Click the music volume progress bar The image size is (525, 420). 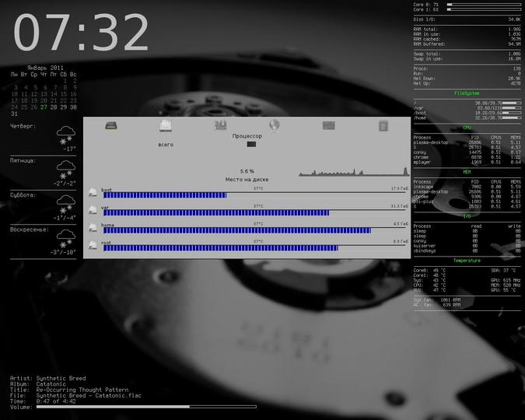(x=146, y=407)
